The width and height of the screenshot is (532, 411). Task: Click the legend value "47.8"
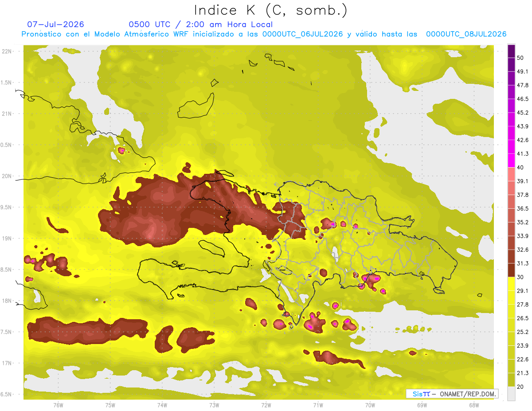point(523,85)
